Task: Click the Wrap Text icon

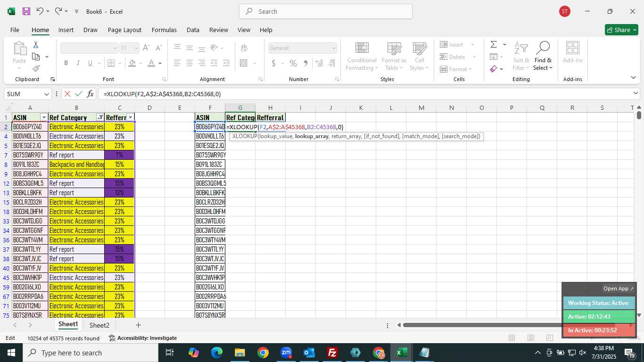Action: coord(244,48)
